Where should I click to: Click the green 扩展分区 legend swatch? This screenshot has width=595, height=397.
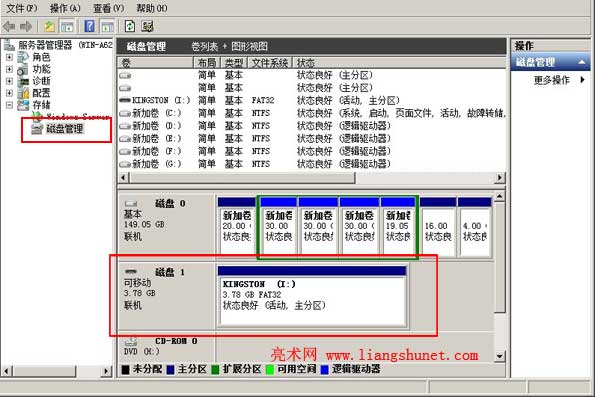[x=215, y=369]
